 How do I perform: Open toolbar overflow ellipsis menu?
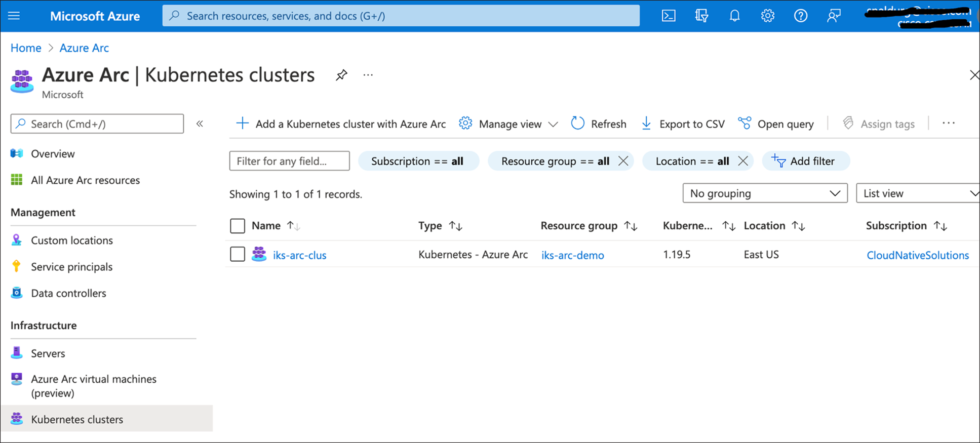point(949,124)
